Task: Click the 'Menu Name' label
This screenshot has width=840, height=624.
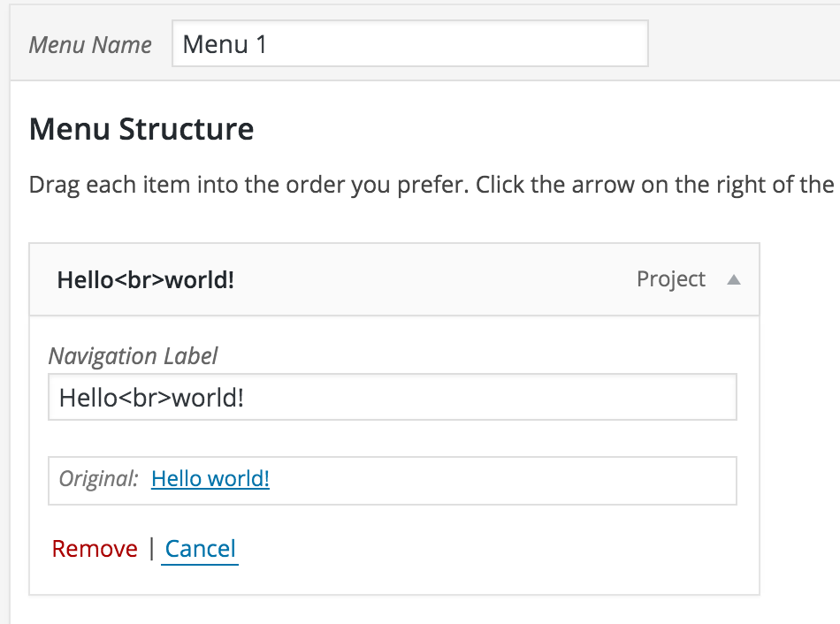Action: point(90,45)
